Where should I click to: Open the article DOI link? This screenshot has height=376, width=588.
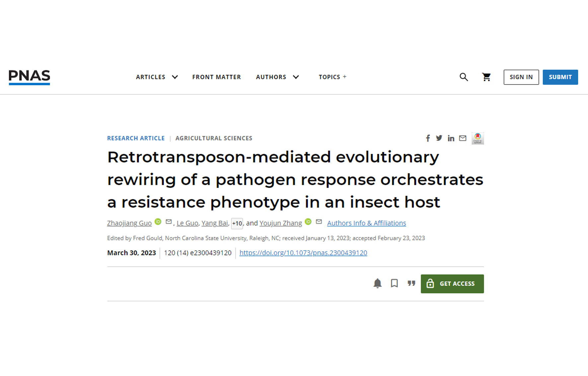[303, 253]
